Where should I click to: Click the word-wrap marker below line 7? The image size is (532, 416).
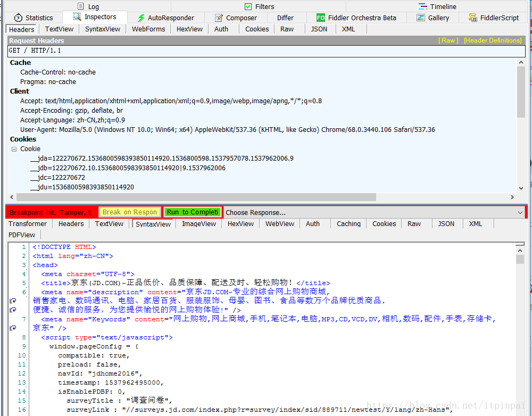pyautogui.click(x=13, y=328)
